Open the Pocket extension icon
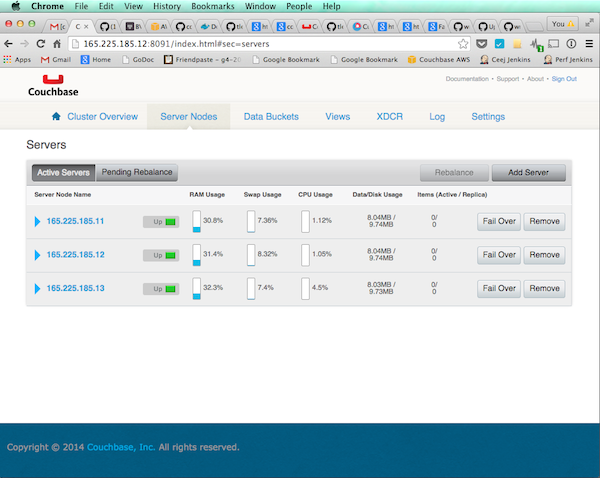Viewport: 600px width, 478px height. tap(481, 44)
